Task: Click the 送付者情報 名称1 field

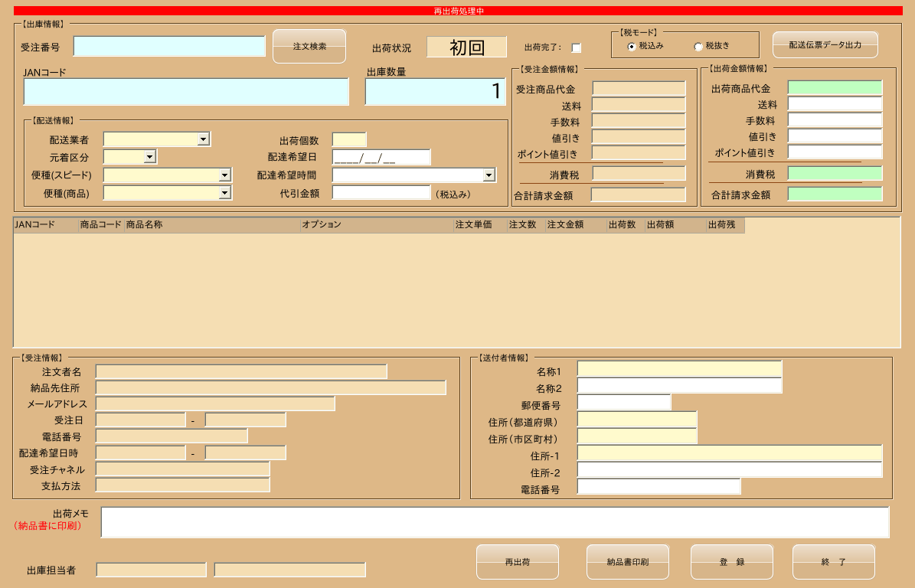Action: click(x=679, y=369)
